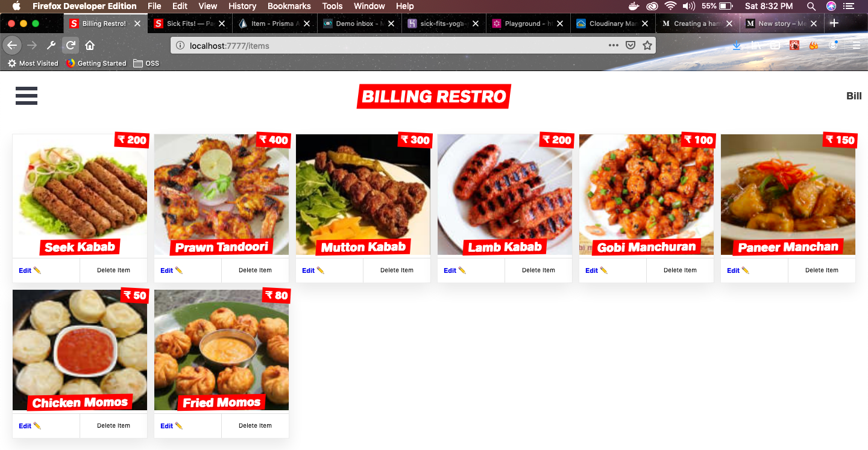The image size is (868, 450).
Task: Open the hamburger menu icon
Action: pyautogui.click(x=27, y=96)
